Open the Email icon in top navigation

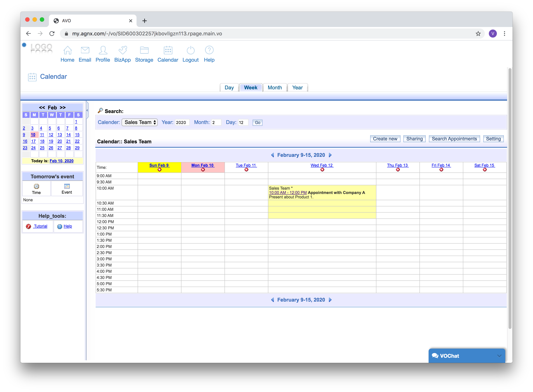pos(85,50)
